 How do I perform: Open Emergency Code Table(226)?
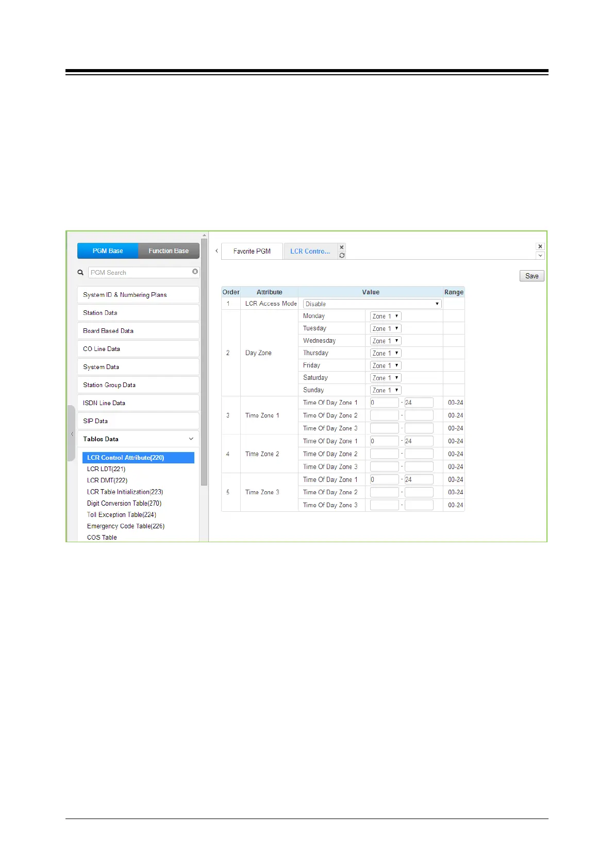tap(126, 526)
